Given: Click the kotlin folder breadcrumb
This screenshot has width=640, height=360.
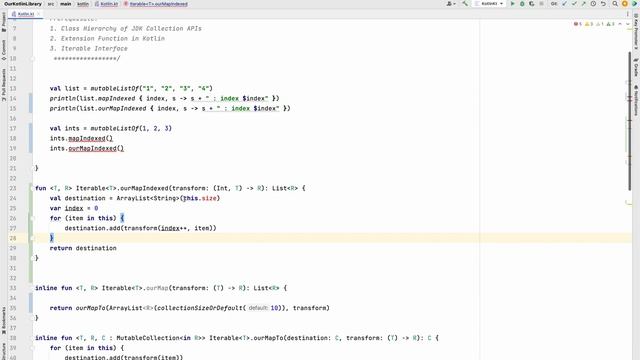Looking at the screenshot, I should (83, 4).
